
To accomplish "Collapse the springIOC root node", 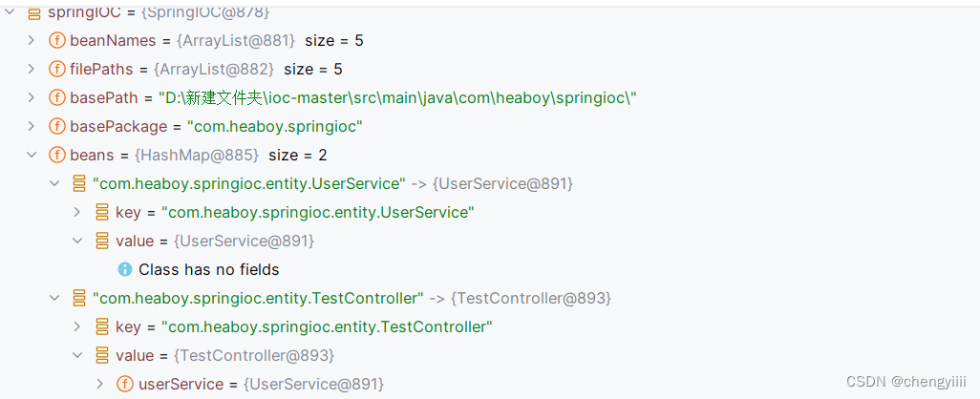I will [10, 12].
